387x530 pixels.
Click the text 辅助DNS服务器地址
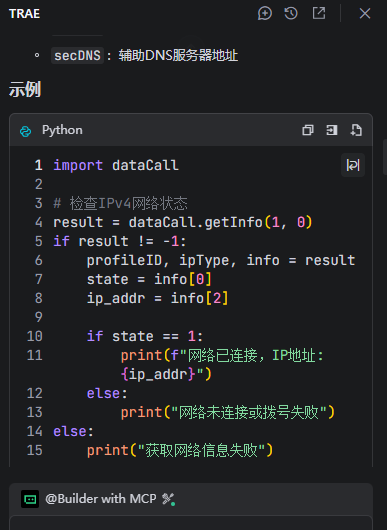tap(178, 55)
